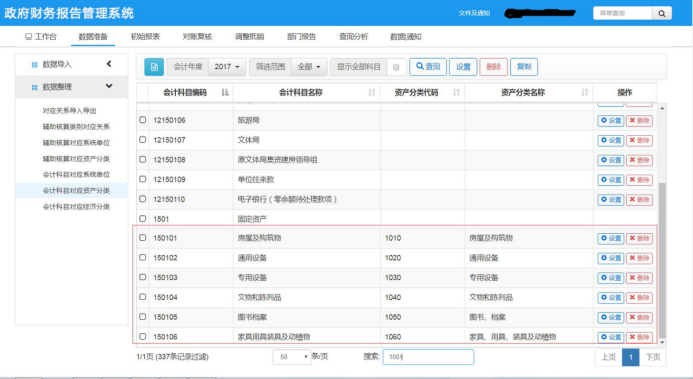Click the table vertical scrollbar thumb
The height and width of the screenshot is (379, 693).
tap(662, 261)
